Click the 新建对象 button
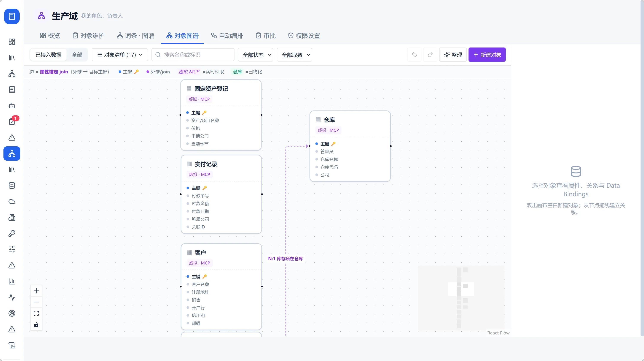This screenshot has height=361, width=644. pyautogui.click(x=487, y=55)
